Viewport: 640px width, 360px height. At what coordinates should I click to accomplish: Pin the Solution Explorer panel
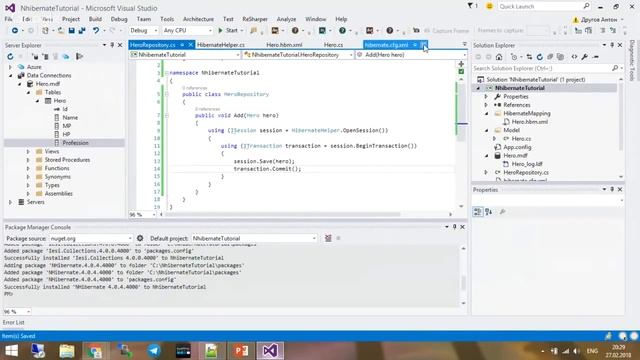612,45
